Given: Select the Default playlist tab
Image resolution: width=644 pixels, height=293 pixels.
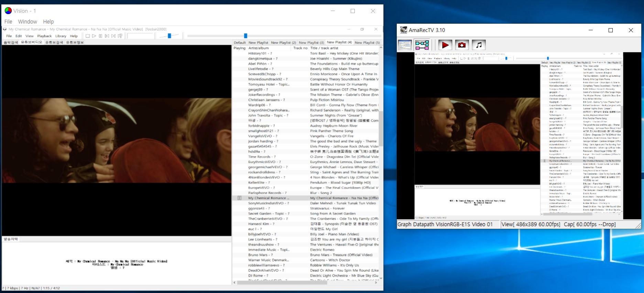Looking at the screenshot, I should click(240, 43).
